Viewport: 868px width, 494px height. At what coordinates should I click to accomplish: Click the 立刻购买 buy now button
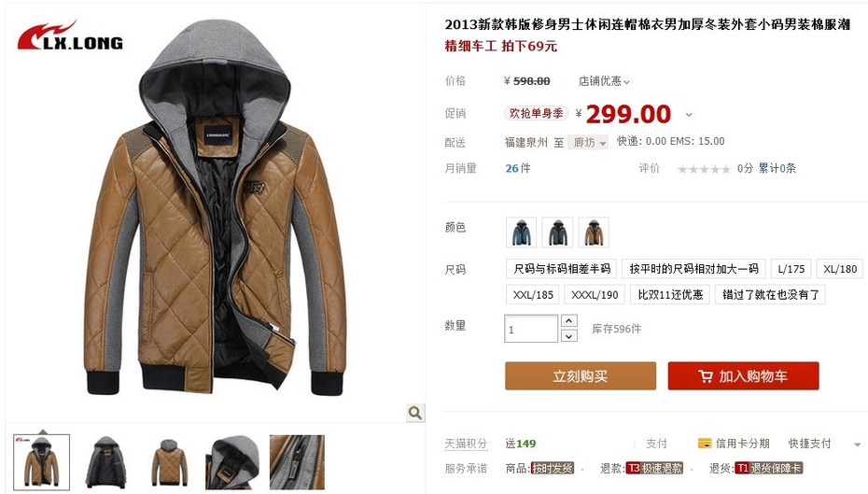coord(581,376)
